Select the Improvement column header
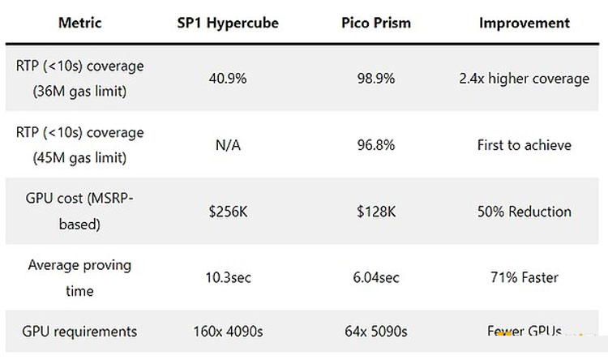Image resolution: width=608 pixels, height=364 pixels. 524,23
